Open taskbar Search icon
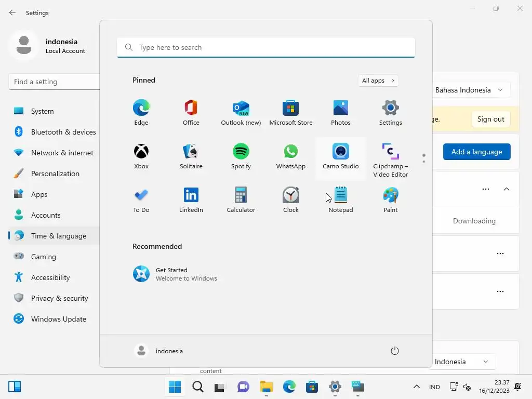Image resolution: width=532 pixels, height=399 pixels. coord(198,387)
